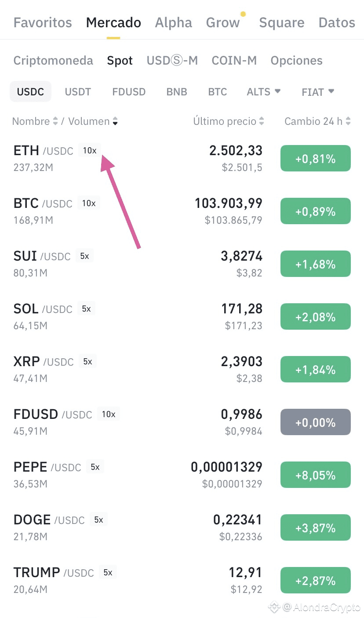Switch quote filter to FDUSD

pyautogui.click(x=129, y=92)
